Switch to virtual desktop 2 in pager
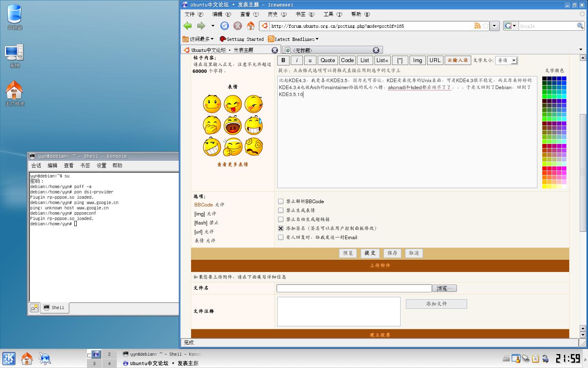 coord(109,354)
